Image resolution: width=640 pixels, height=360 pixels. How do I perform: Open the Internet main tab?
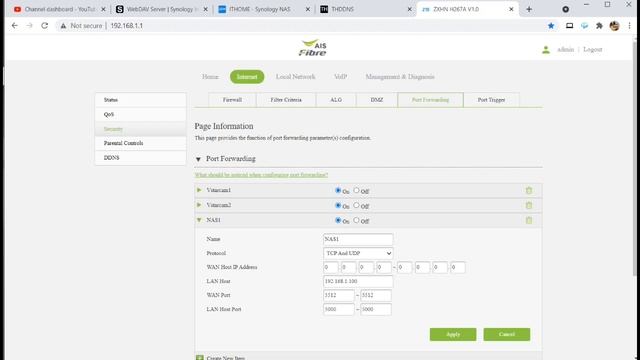point(247,77)
